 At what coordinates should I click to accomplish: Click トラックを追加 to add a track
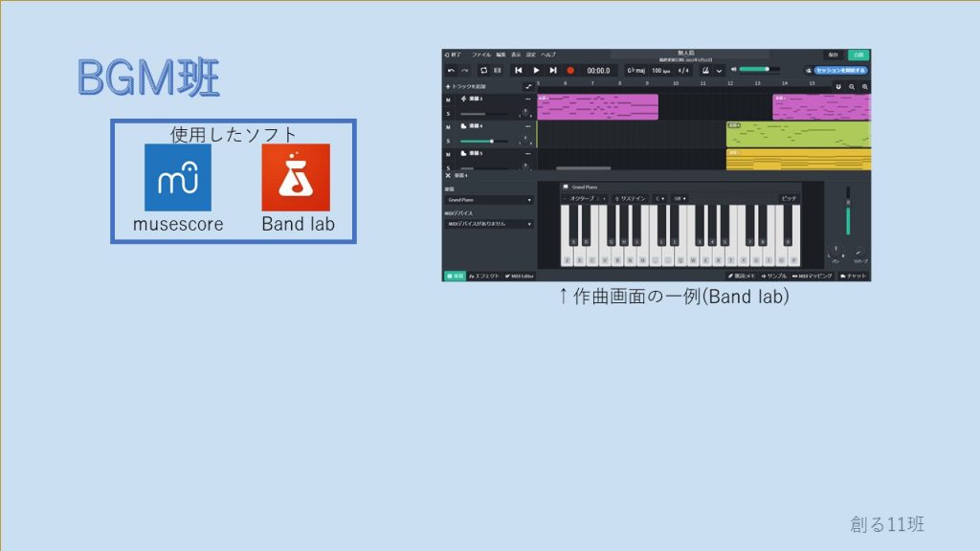tap(466, 86)
